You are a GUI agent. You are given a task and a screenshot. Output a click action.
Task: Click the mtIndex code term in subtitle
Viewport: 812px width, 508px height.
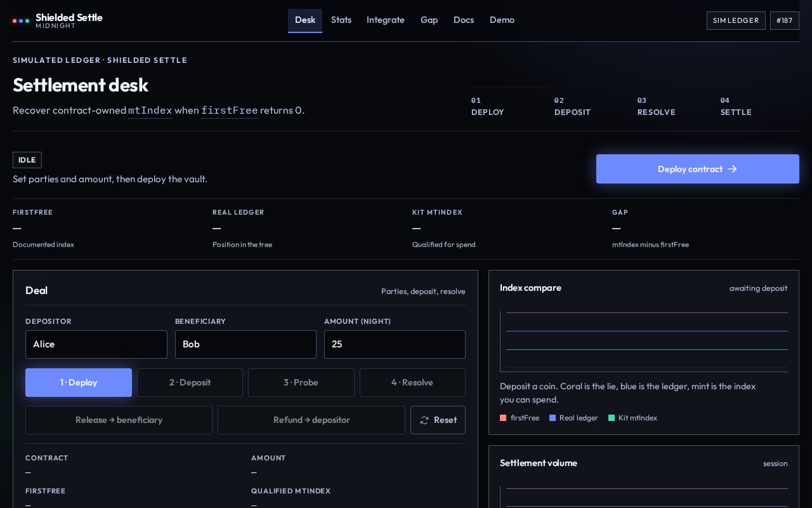150,110
